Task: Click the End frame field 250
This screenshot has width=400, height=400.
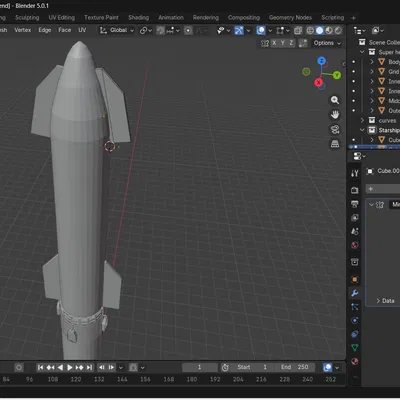Action: (x=295, y=367)
